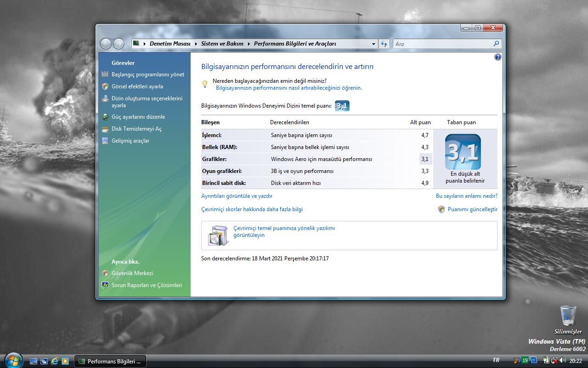Click the 20:22 taskbar clock
The image size is (588, 368).
click(x=576, y=361)
